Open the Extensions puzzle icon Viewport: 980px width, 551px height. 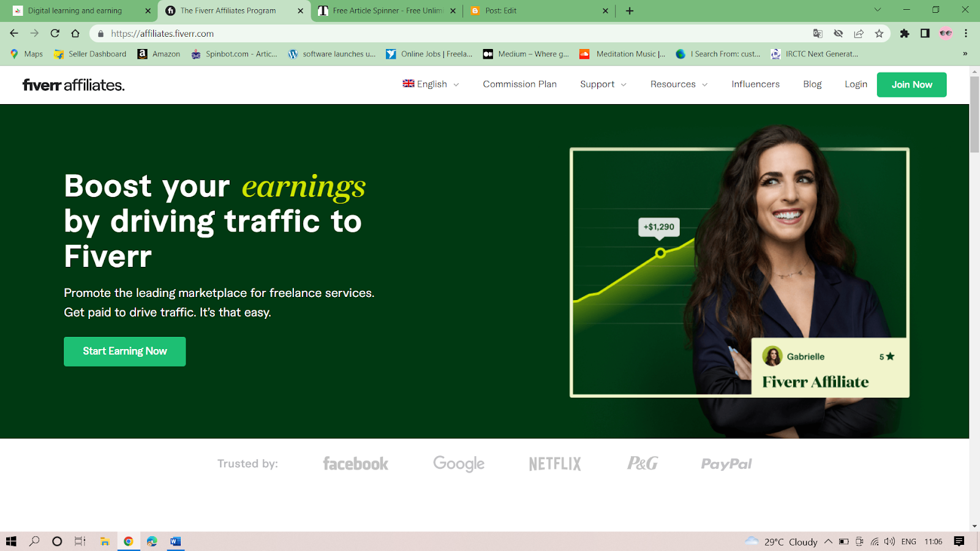(x=905, y=34)
